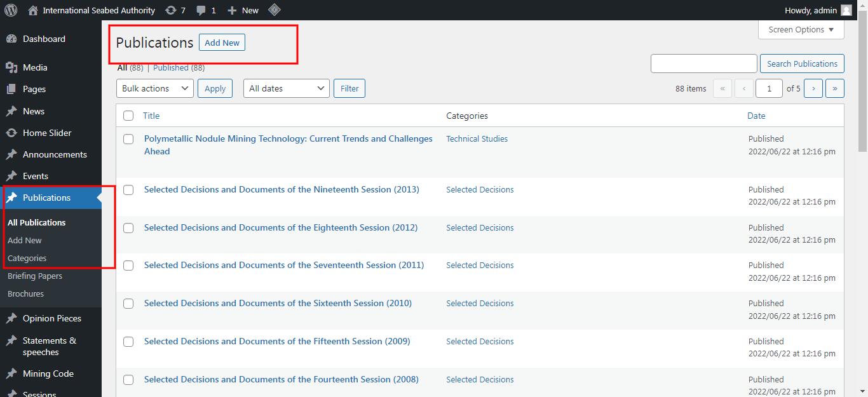
Task: Click the current page number field
Action: click(770, 88)
